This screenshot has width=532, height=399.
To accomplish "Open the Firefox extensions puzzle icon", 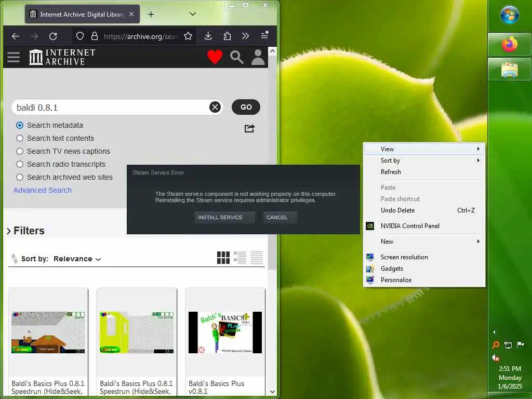I will click(x=227, y=36).
